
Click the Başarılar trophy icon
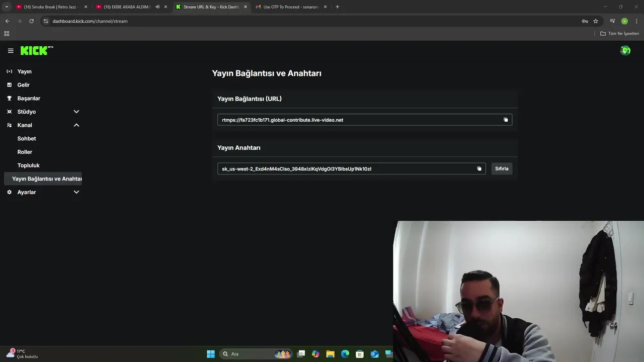(9, 99)
